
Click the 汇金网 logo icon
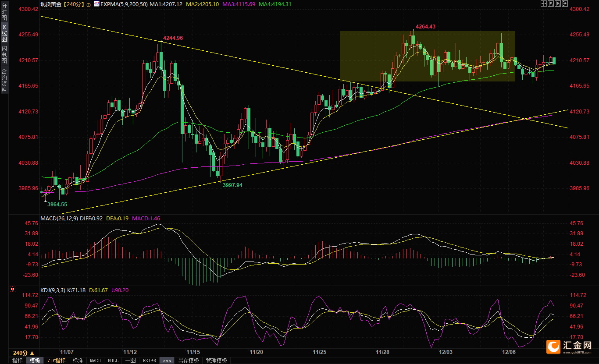[x=553, y=347]
